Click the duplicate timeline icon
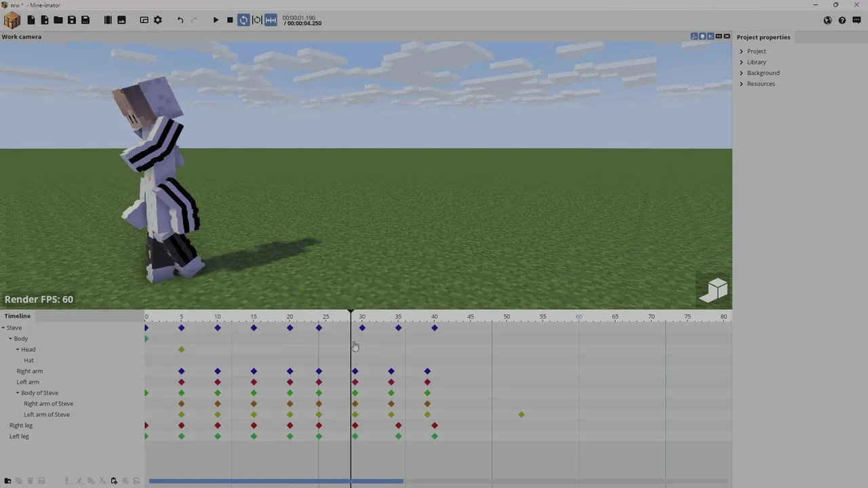The width and height of the screenshot is (868, 488). [x=19, y=481]
